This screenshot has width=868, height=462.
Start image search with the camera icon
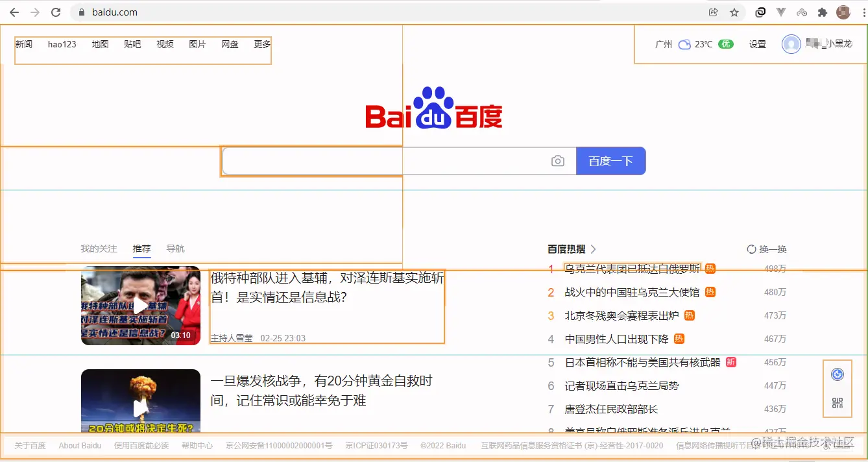pyautogui.click(x=558, y=161)
